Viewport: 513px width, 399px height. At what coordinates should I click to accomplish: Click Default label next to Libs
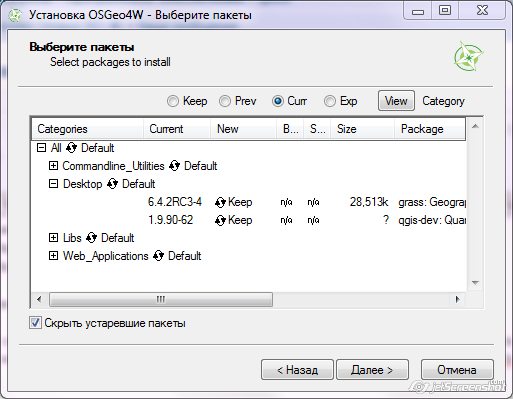[118, 238]
